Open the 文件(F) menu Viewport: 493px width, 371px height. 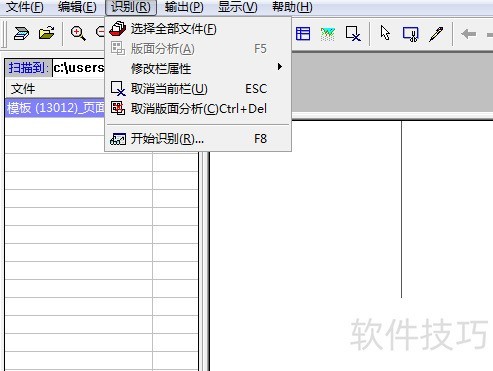[25, 7]
